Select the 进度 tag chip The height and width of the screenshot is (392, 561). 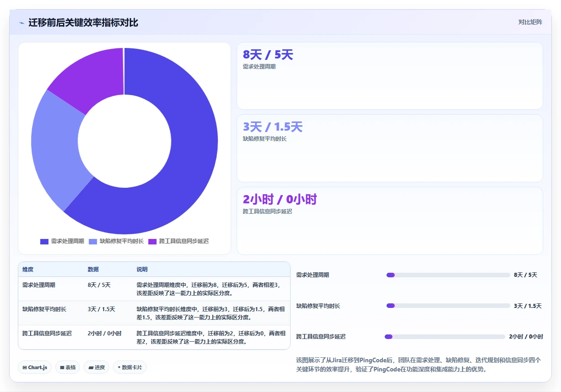tap(96, 367)
